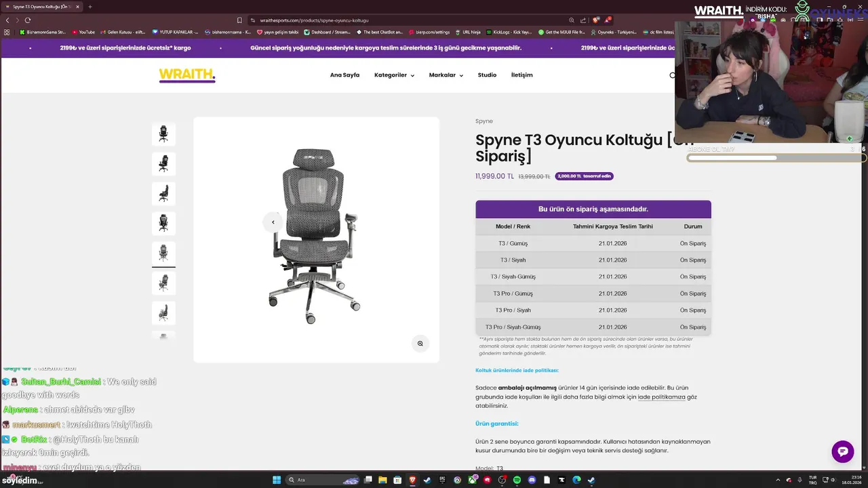
Task: Open a new browser tab with plus
Action: (x=90, y=7)
